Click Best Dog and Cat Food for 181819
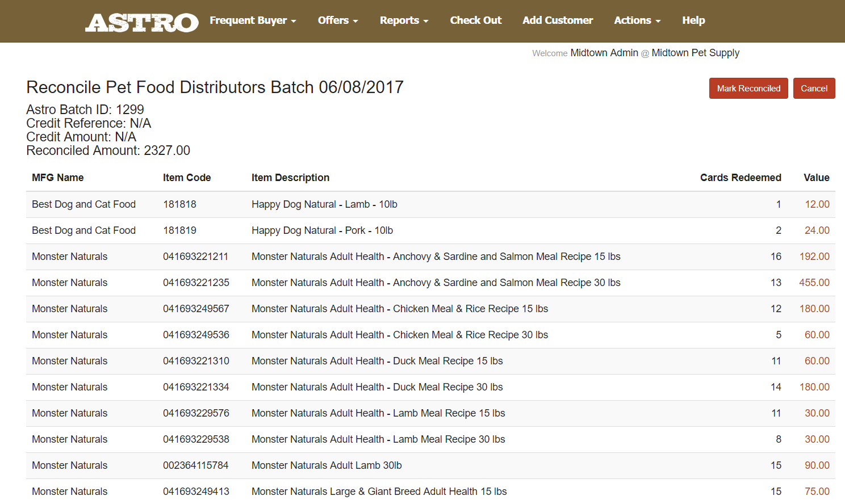The width and height of the screenshot is (845, 504). [x=84, y=230]
